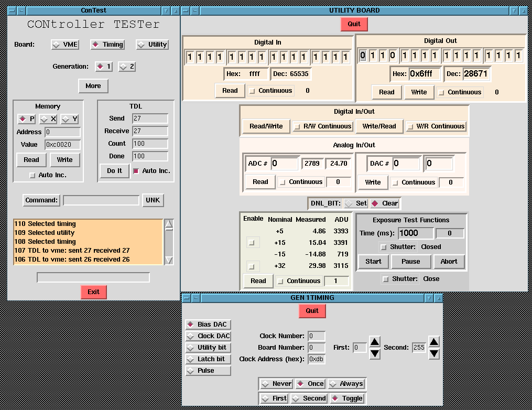The width and height of the screenshot is (532, 410).
Task: Start the exposure test
Action: click(373, 262)
